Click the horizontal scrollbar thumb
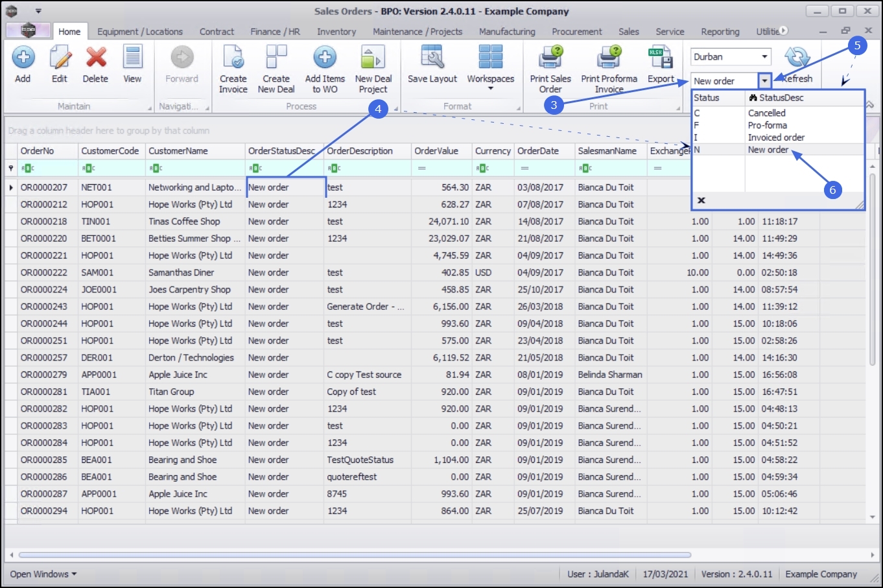The image size is (883, 588). pyautogui.click(x=355, y=555)
